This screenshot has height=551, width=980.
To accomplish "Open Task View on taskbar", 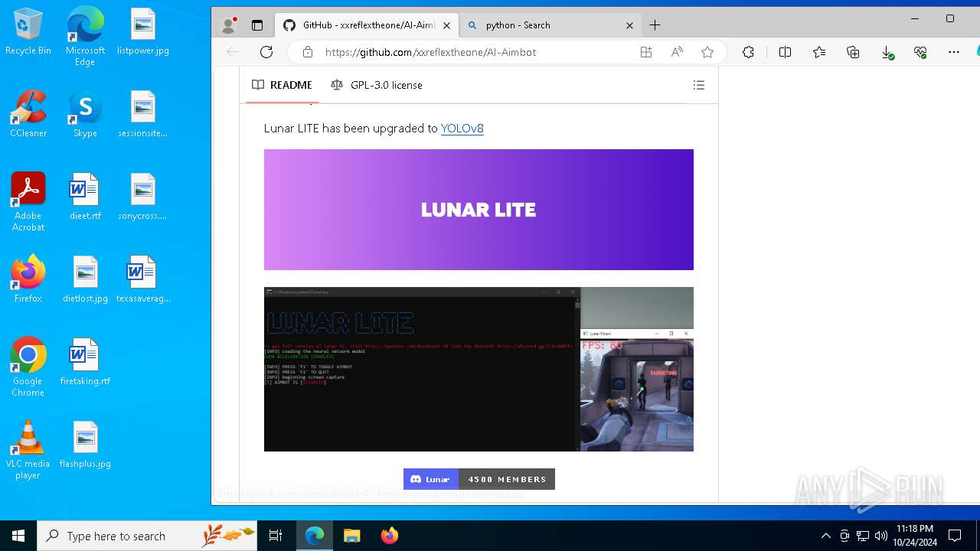I will (x=276, y=536).
